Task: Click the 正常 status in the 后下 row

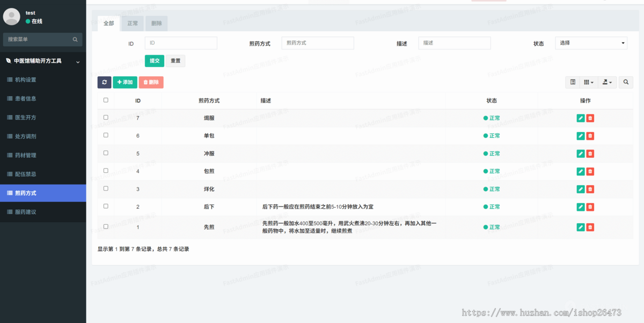Action: click(x=492, y=207)
